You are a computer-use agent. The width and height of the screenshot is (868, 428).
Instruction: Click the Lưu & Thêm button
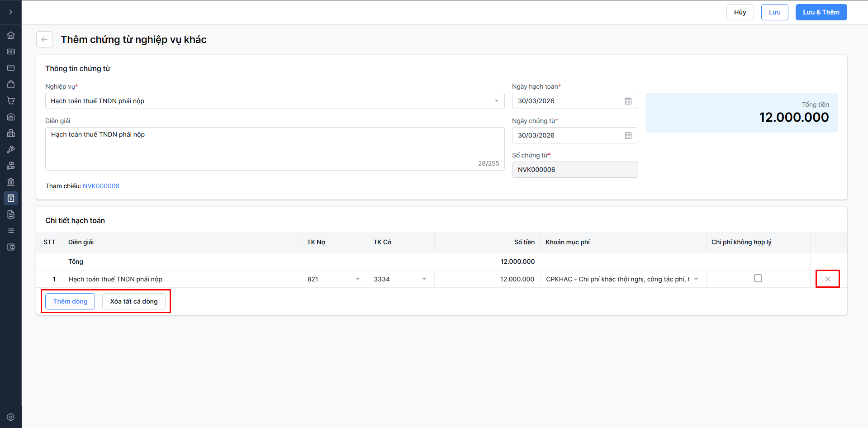point(821,12)
